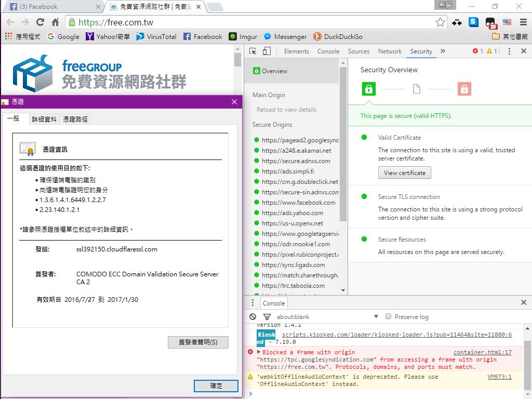This screenshot has height=399, width=532.
Task: Bookmark this page with the star
Action: coord(440,22)
